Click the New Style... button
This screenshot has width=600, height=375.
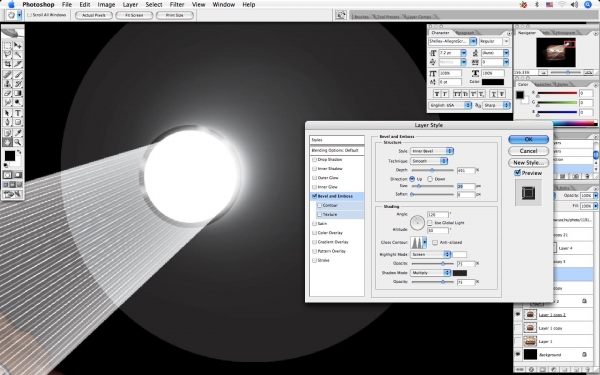(528, 163)
